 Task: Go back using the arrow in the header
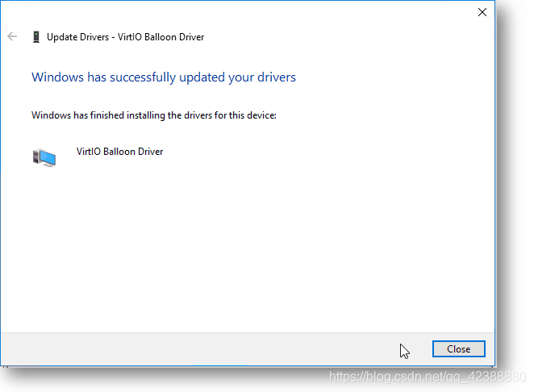12,36
